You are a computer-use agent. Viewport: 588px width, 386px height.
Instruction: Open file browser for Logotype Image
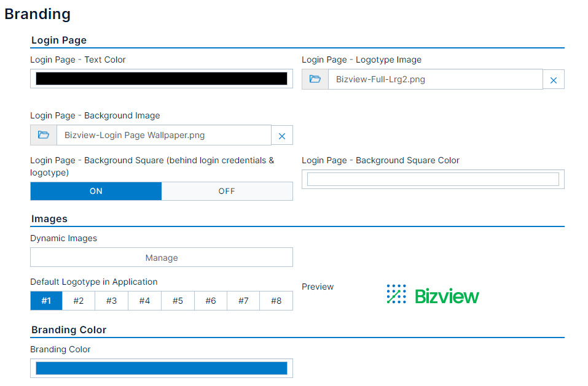315,79
